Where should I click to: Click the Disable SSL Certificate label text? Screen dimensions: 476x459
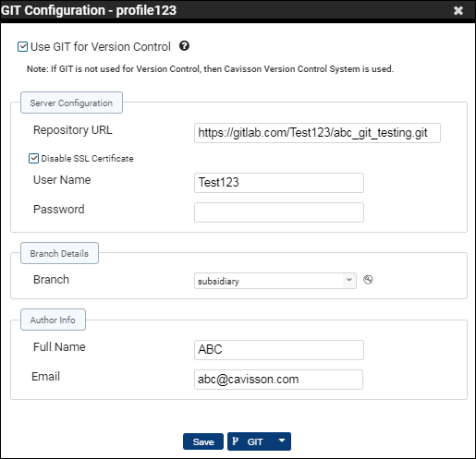pos(87,159)
